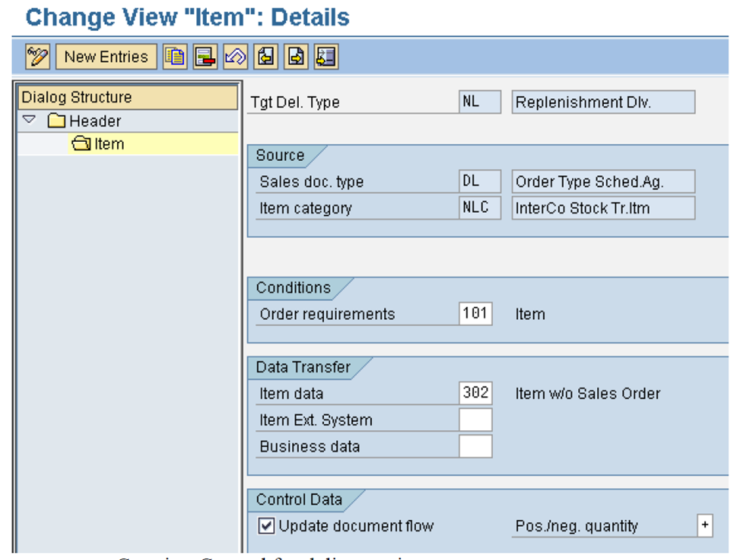Screen dimensions: 742x560
Task: Click the Header disclosure triangle
Action: 29,120
